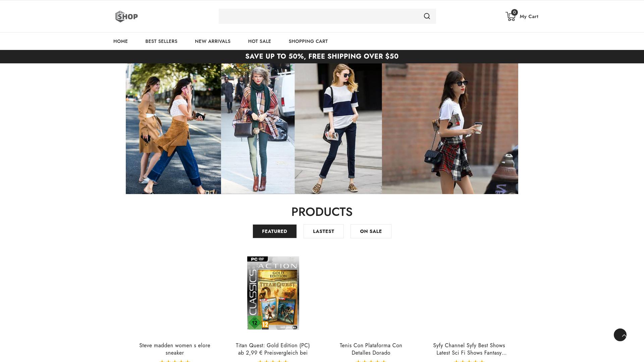Open Shopping Cart menu item
Screen dimensions: 644x362
pyautogui.click(x=308, y=41)
